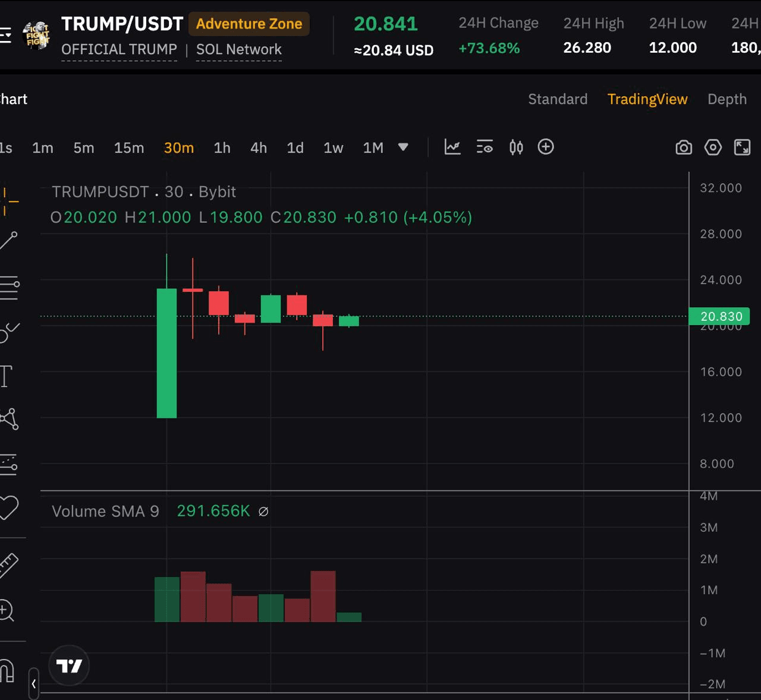Select the 1m timeframe
761x700 pixels.
click(x=43, y=148)
